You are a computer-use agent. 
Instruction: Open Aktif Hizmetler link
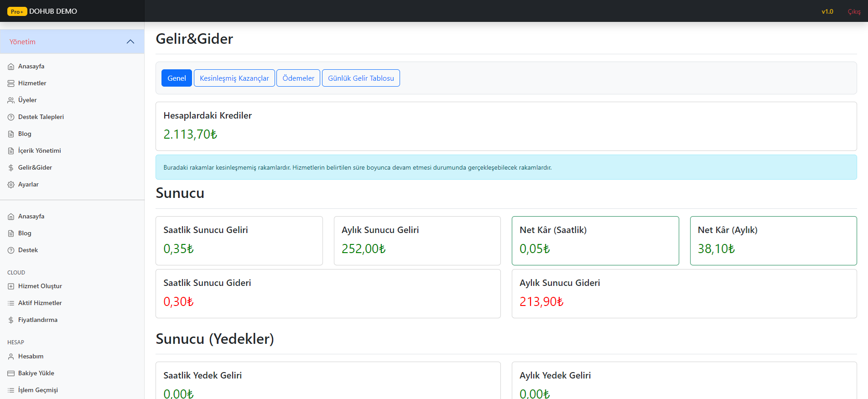40,303
